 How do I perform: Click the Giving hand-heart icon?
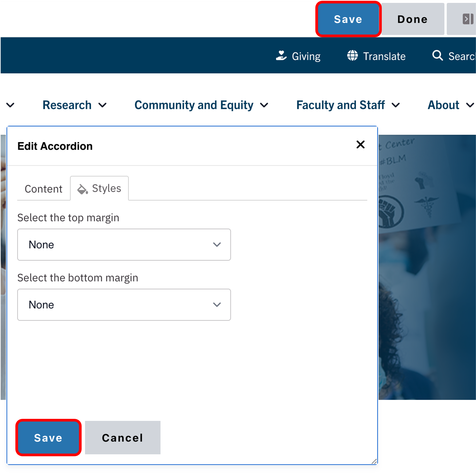[x=281, y=56]
